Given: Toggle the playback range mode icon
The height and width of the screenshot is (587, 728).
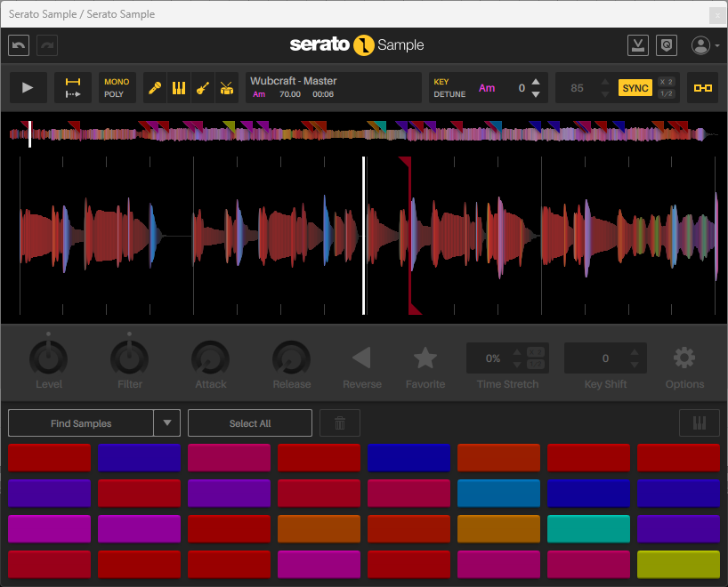Looking at the screenshot, I should click(x=73, y=88).
